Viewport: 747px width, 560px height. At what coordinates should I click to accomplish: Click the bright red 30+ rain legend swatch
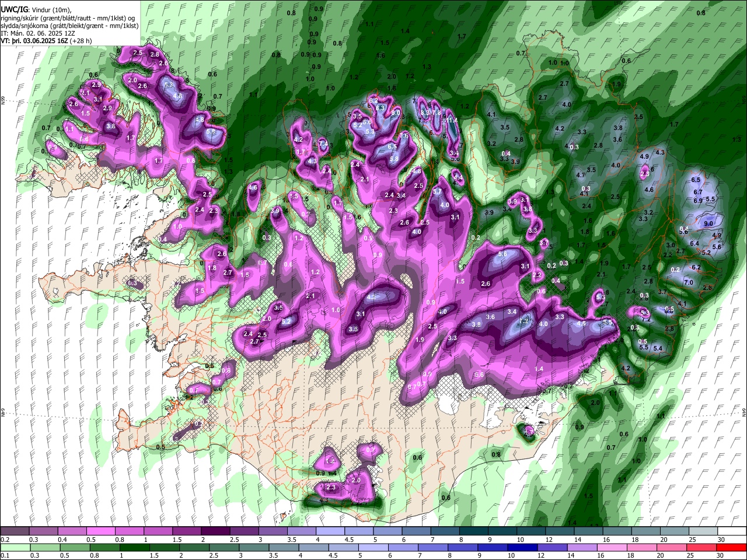(x=731, y=547)
